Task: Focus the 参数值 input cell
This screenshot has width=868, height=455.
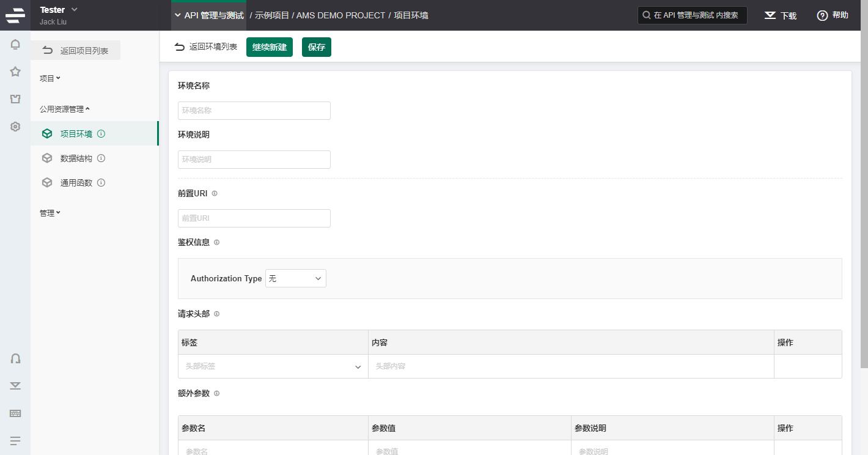Action: (x=469, y=448)
